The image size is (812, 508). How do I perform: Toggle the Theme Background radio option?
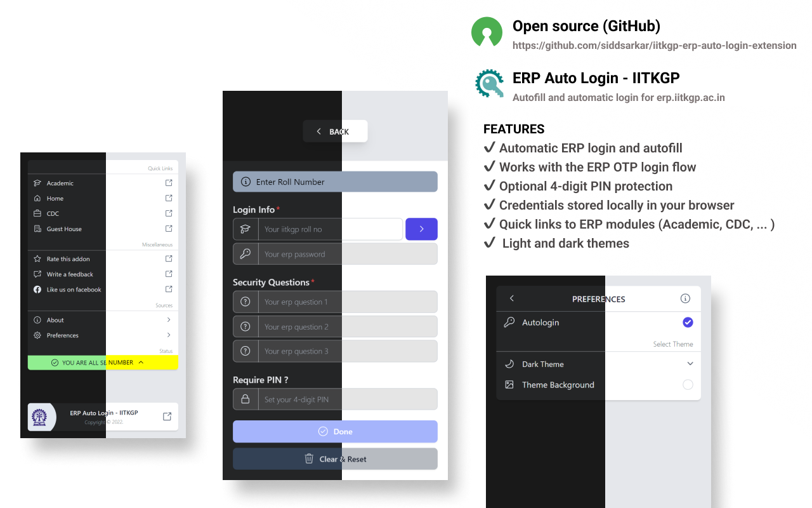(x=688, y=385)
